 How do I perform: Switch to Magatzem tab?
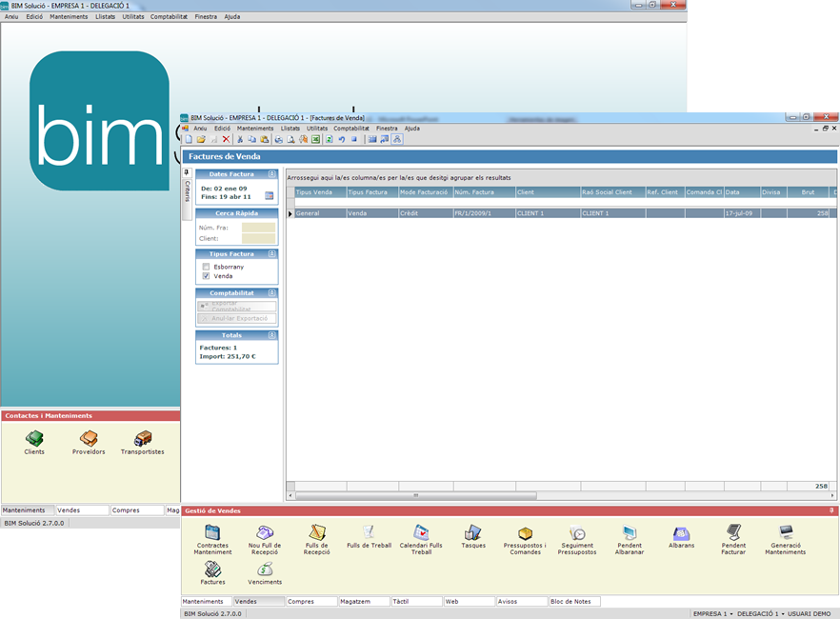point(364,601)
